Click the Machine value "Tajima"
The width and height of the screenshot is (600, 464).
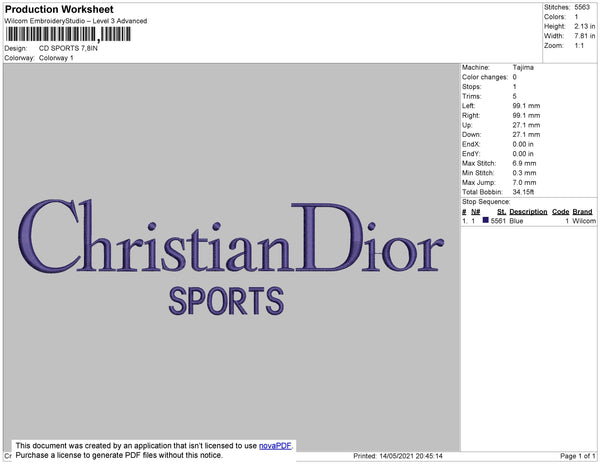[523, 67]
